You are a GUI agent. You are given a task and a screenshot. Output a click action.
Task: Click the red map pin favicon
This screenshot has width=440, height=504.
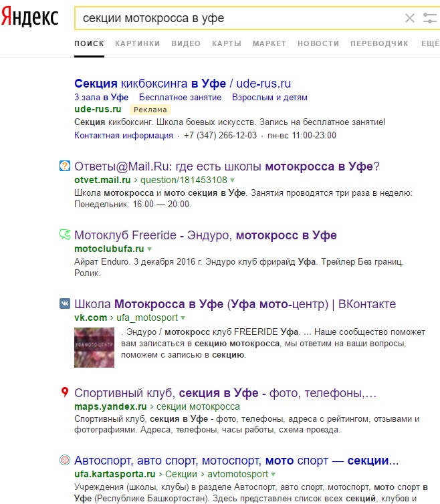[x=65, y=392]
